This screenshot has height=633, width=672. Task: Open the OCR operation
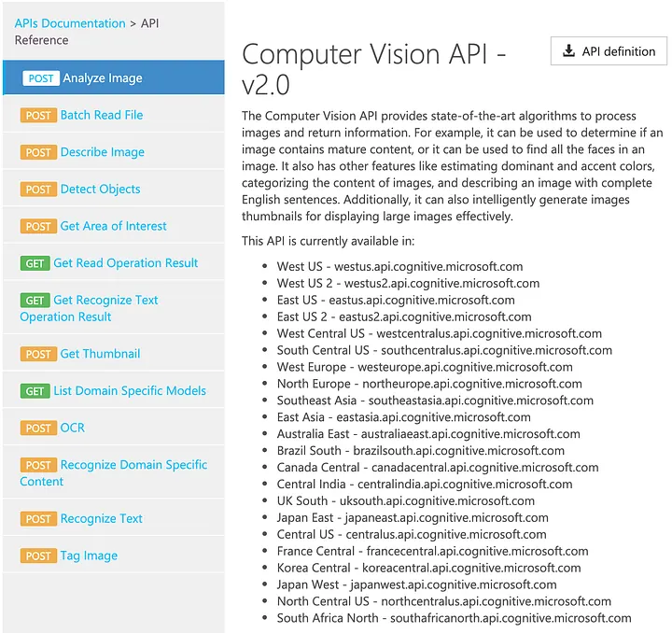click(x=73, y=428)
